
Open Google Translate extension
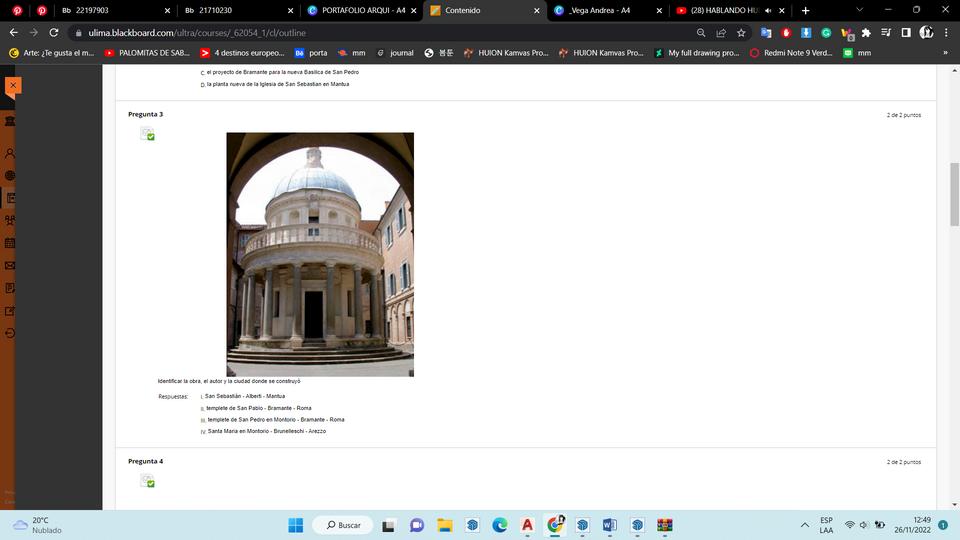766,32
